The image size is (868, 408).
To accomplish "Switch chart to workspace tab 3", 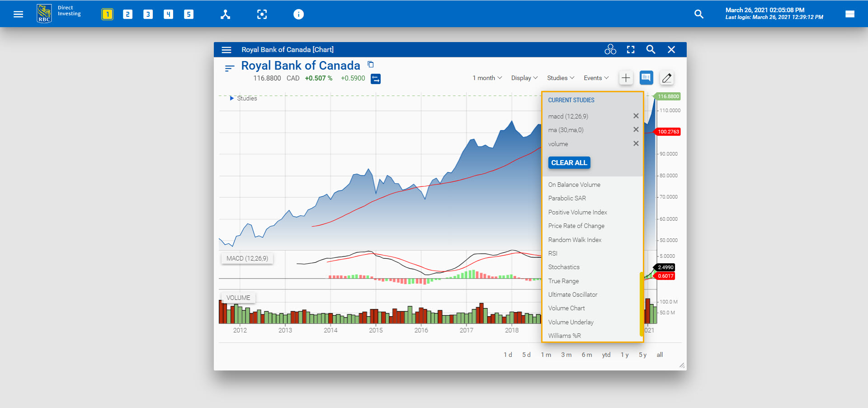I will (148, 14).
